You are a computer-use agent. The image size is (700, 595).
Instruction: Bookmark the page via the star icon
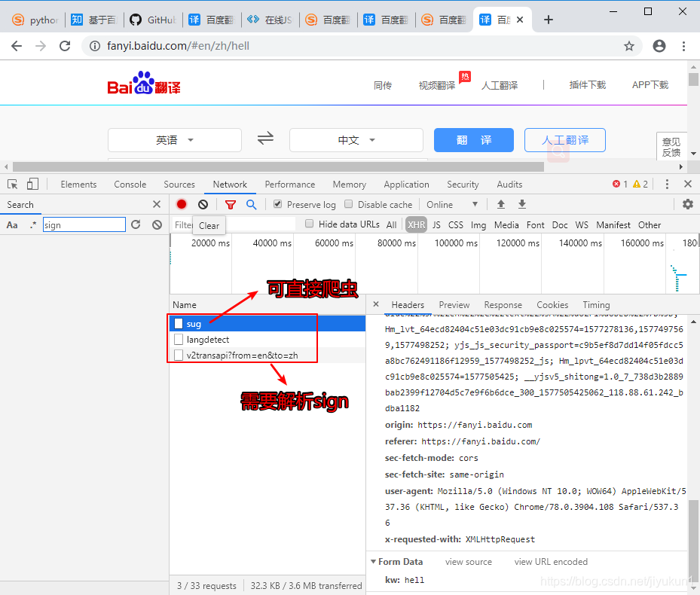629,46
